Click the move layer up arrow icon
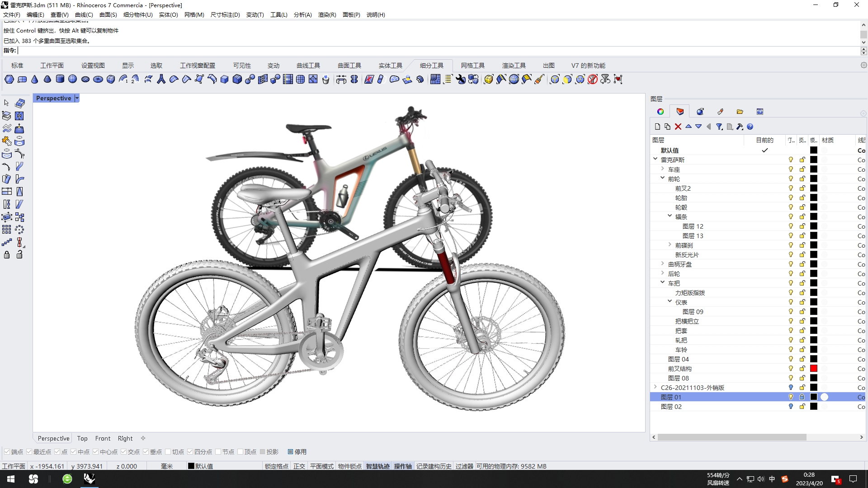Image resolution: width=868 pixels, height=488 pixels. coord(689,127)
